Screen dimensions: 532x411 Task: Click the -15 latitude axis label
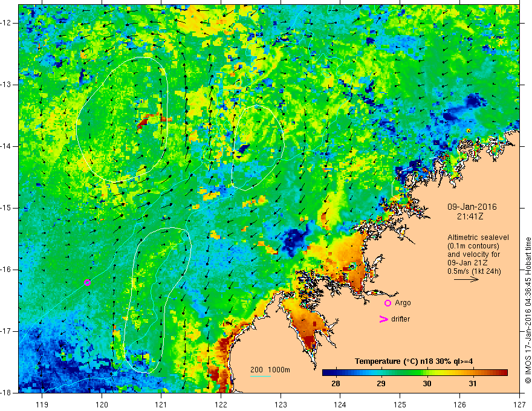tap(6, 208)
